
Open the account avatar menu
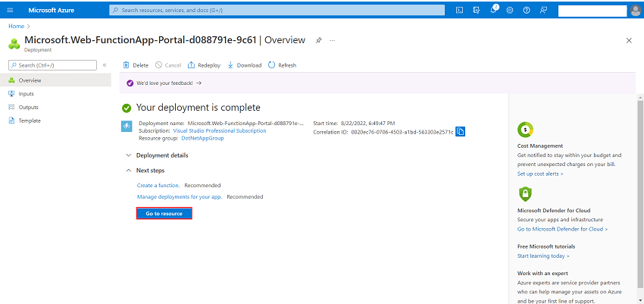click(635, 11)
